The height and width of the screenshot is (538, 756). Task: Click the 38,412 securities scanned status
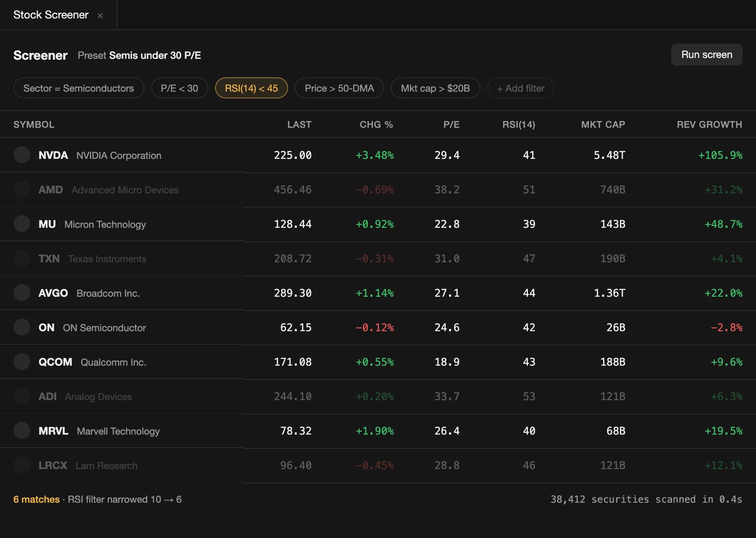(646, 499)
